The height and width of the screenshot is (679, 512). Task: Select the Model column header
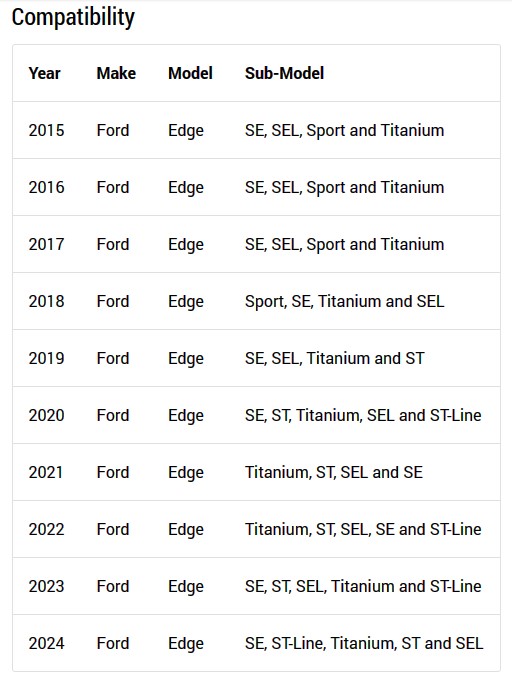pos(190,73)
